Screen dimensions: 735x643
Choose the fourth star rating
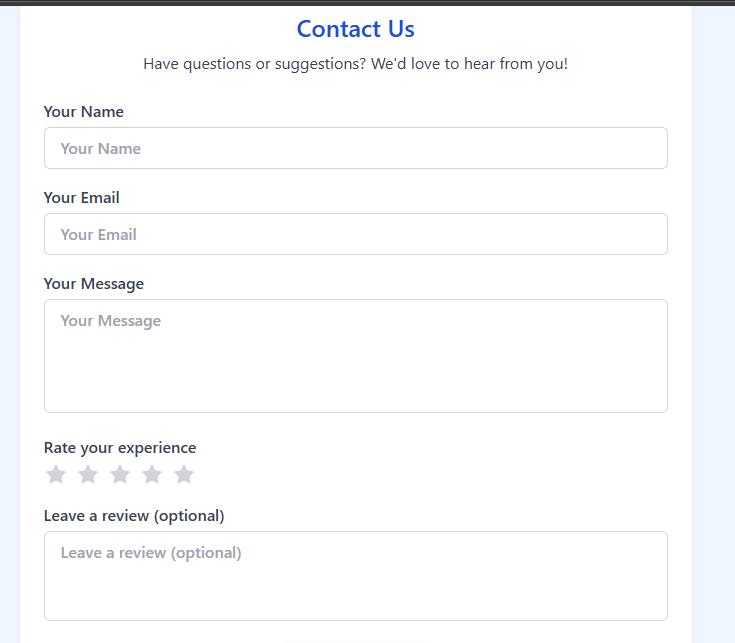click(152, 474)
